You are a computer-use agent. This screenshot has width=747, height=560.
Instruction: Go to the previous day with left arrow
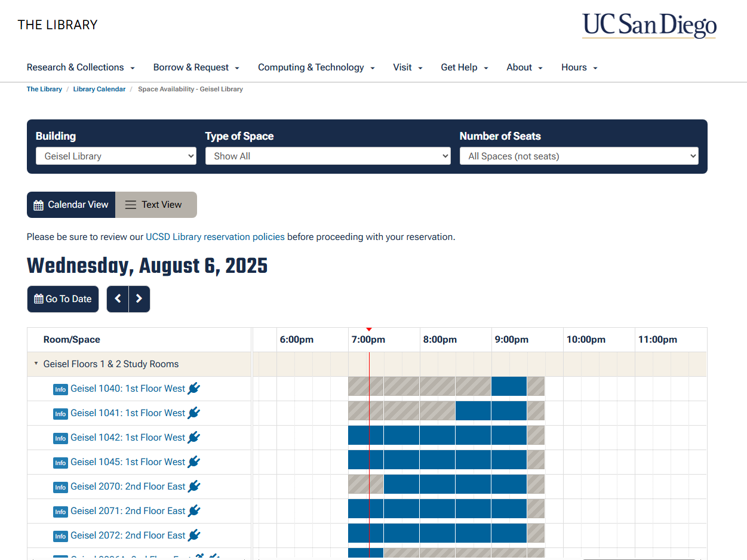click(x=118, y=299)
